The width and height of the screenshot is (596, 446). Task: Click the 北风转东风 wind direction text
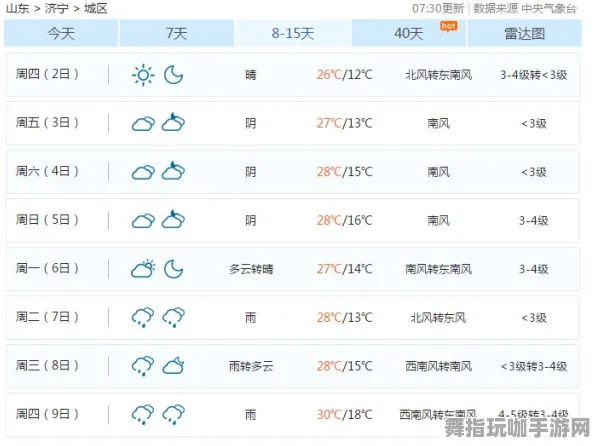438,317
